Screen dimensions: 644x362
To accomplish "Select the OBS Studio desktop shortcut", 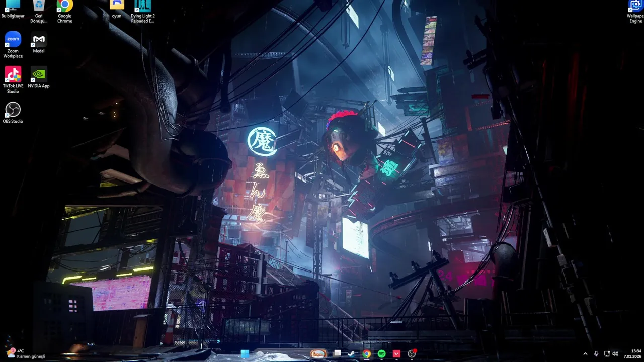I will [13, 113].
